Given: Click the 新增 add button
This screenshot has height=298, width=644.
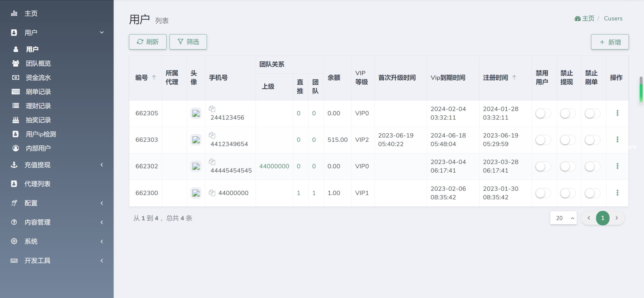Looking at the screenshot, I should tap(610, 42).
